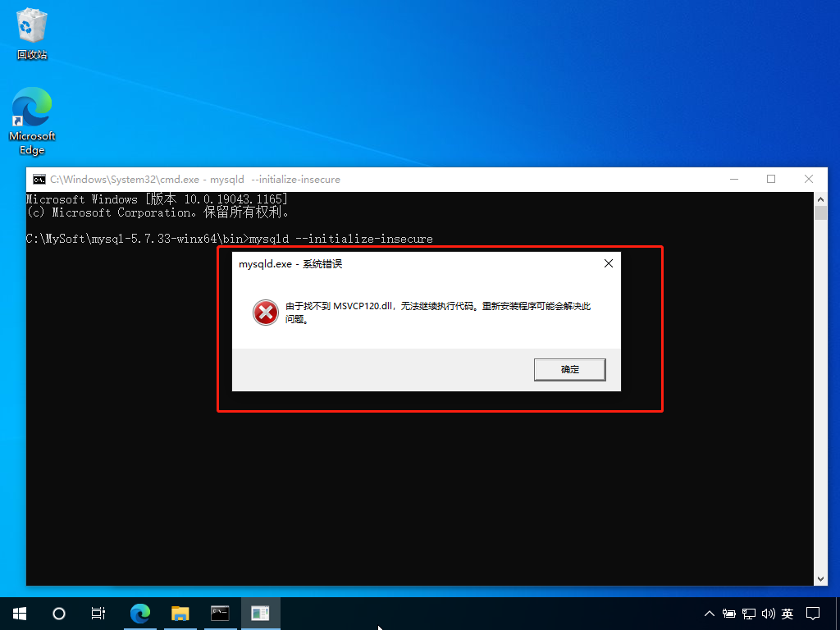Click the red error icon in the dialog
The width and height of the screenshot is (840, 630).
pyautogui.click(x=265, y=313)
